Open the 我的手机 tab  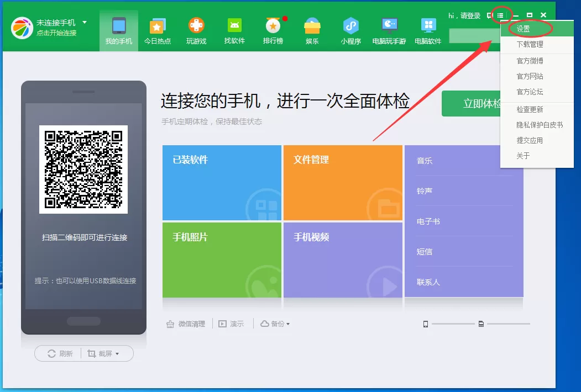118,31
